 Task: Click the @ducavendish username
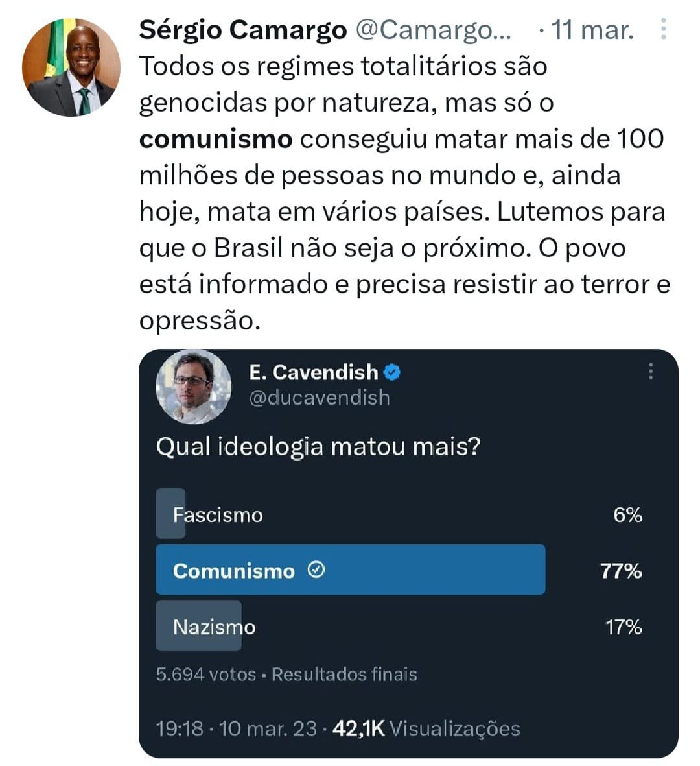tap(320, 398)
